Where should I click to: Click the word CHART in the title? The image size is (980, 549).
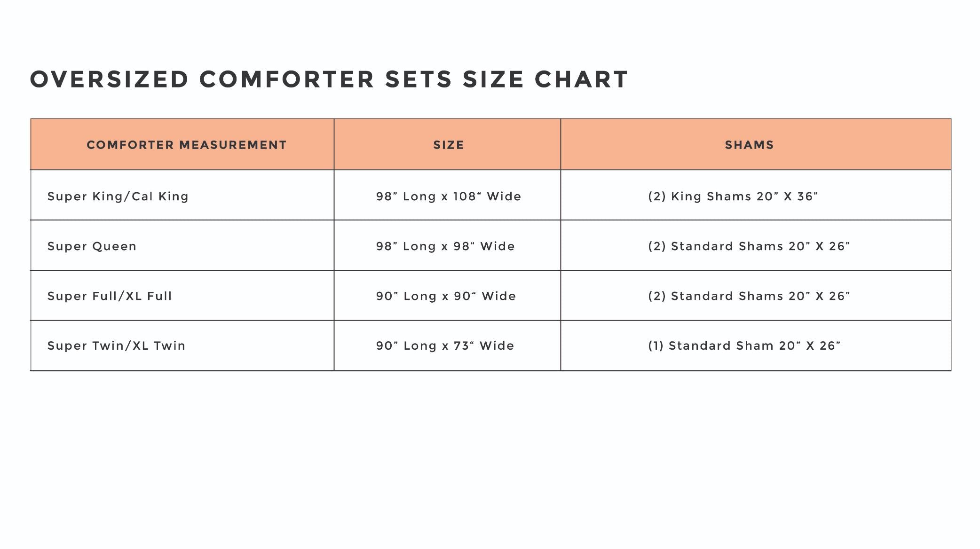pos(581,79)
